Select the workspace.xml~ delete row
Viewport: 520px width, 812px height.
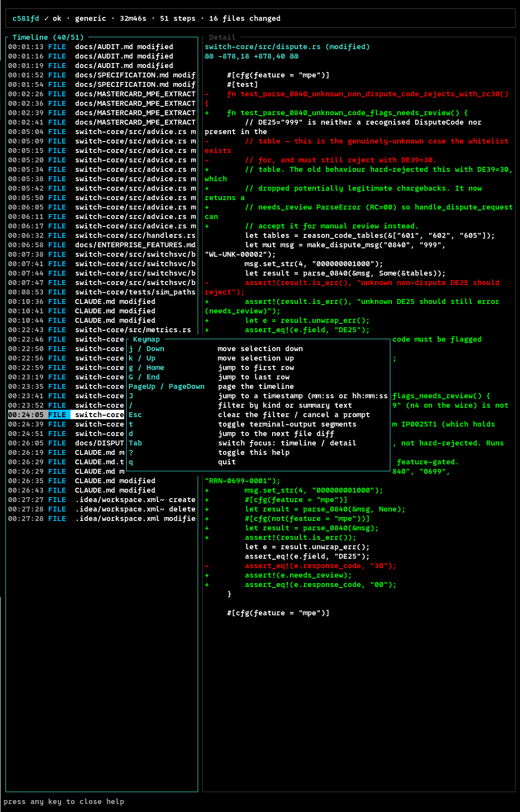pos(102,509)
